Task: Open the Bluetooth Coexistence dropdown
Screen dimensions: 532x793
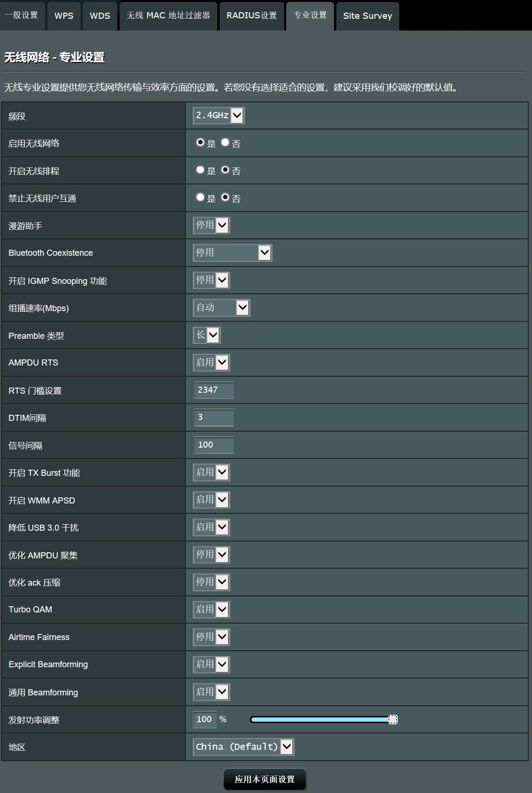Action: pos(232,253)
